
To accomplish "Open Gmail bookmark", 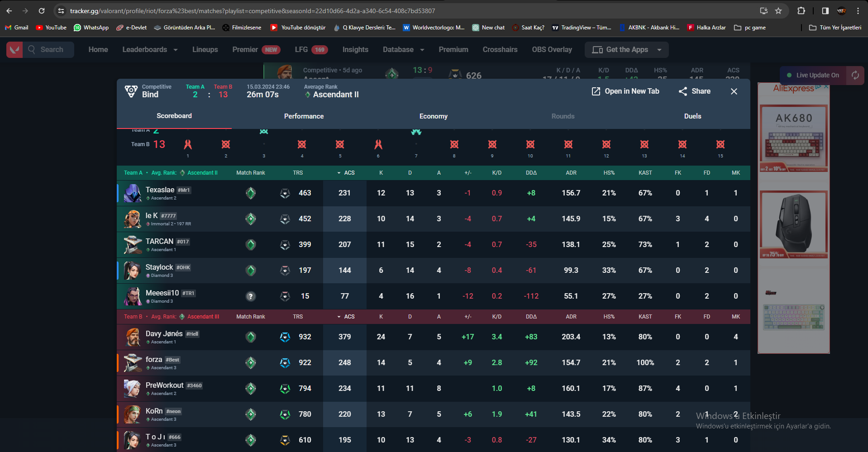I will [17, 28].
